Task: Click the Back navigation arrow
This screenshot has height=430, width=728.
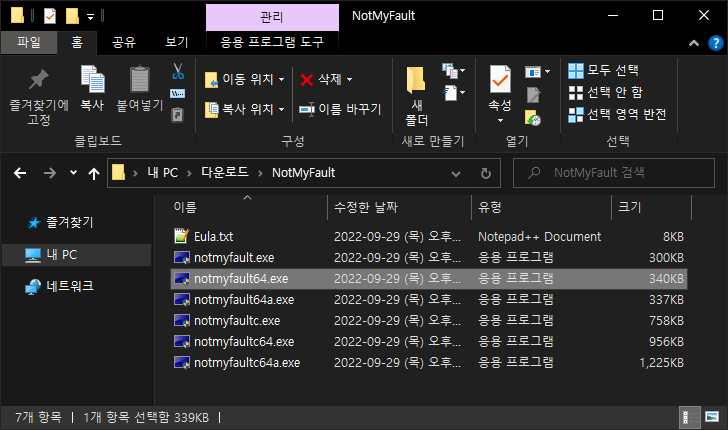Action: [x=20, y=173]
